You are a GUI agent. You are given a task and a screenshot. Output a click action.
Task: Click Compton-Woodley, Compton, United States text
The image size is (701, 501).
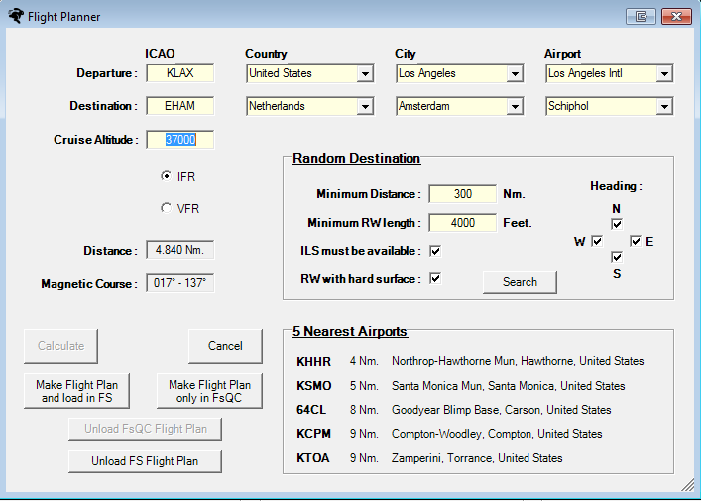[x=497, y=434]
